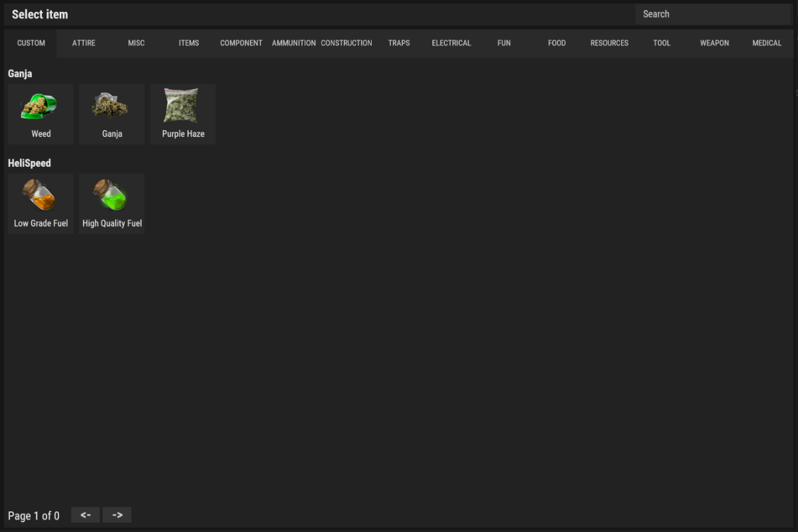
Task: Pick the Purple Haze bag icon
Action: [x=182, y=106]
